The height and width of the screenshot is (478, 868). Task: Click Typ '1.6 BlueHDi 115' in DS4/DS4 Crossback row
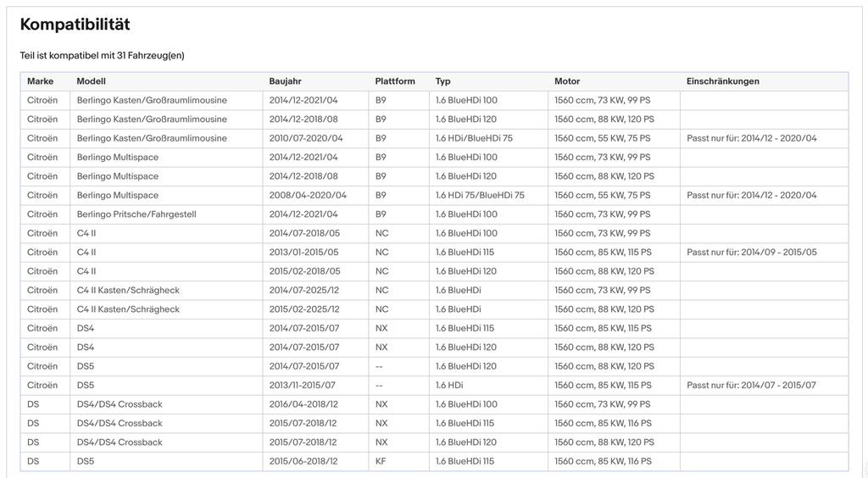coord(465,423)
